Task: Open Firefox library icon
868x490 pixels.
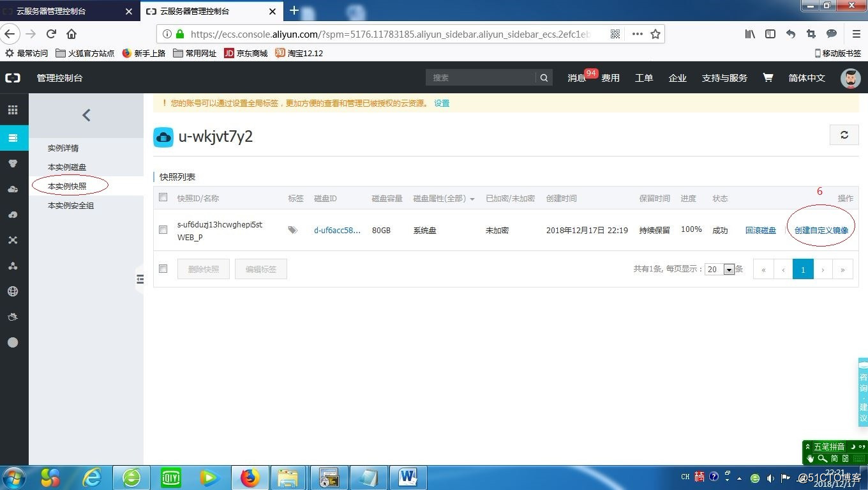Action: pyautogui.click(x=750, y=34)
